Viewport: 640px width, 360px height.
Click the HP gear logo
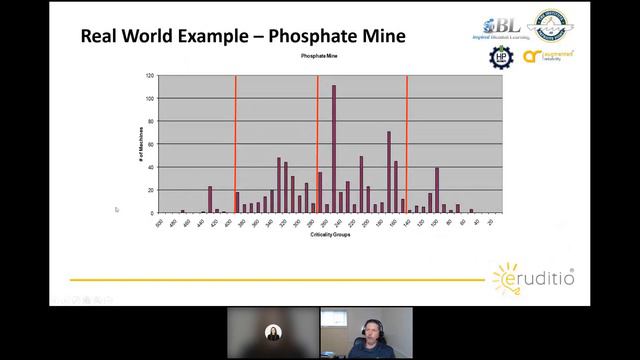(501, 57)
